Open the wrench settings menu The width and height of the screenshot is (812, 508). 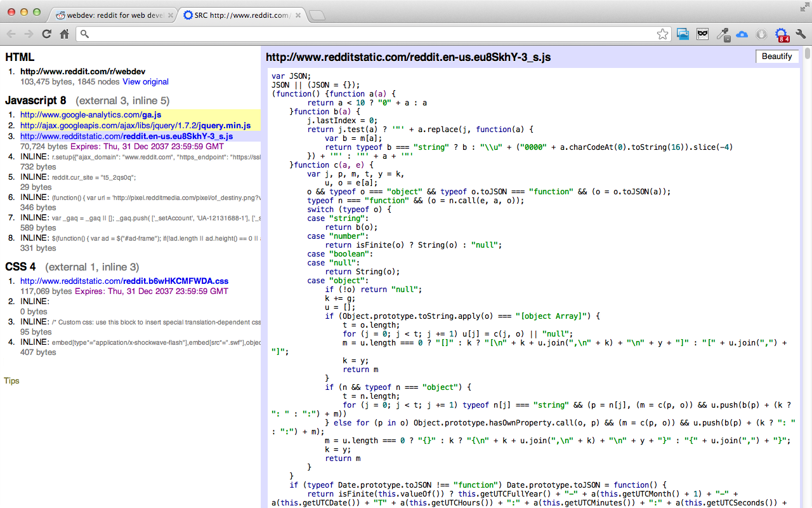[801, 34]
